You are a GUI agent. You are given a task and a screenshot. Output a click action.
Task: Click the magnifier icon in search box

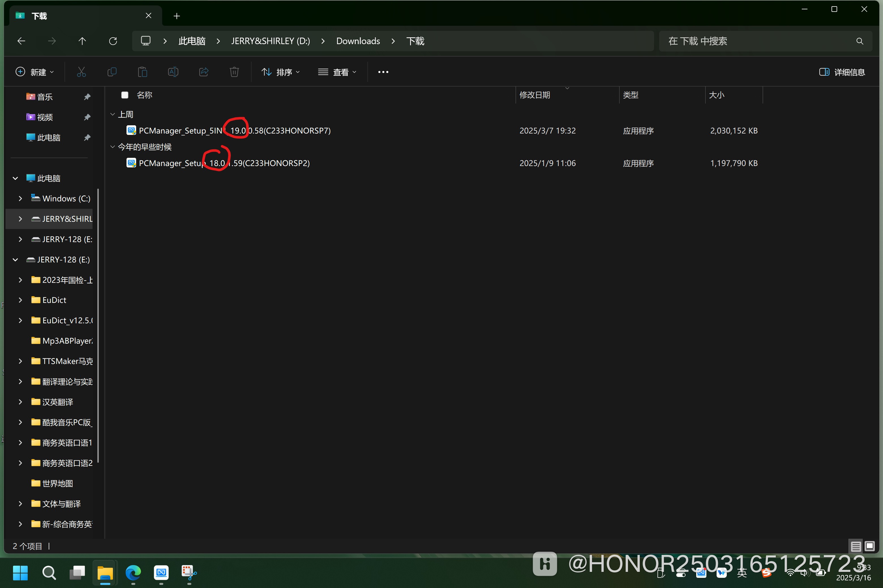point(860,41)
